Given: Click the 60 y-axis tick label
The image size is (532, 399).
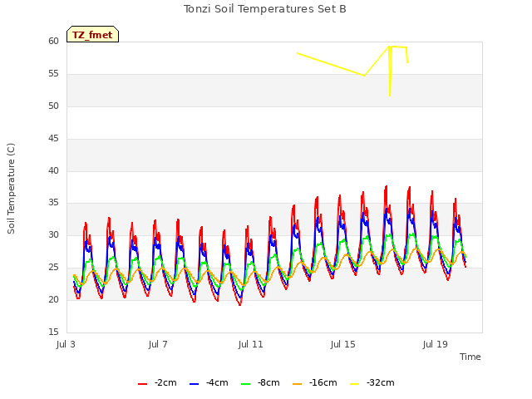Looking at the screenshot, I should click(53, 41).
